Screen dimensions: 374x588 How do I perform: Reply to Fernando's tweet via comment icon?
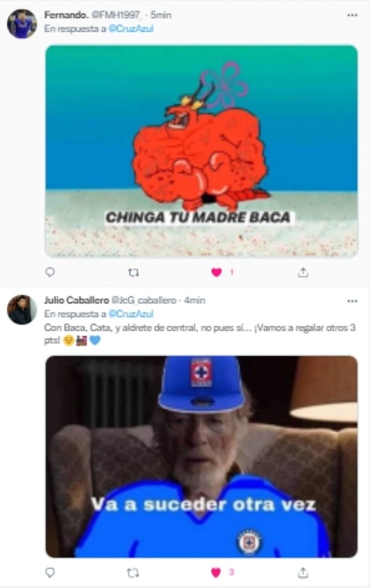pyautogui.click(x=50, y=273)
